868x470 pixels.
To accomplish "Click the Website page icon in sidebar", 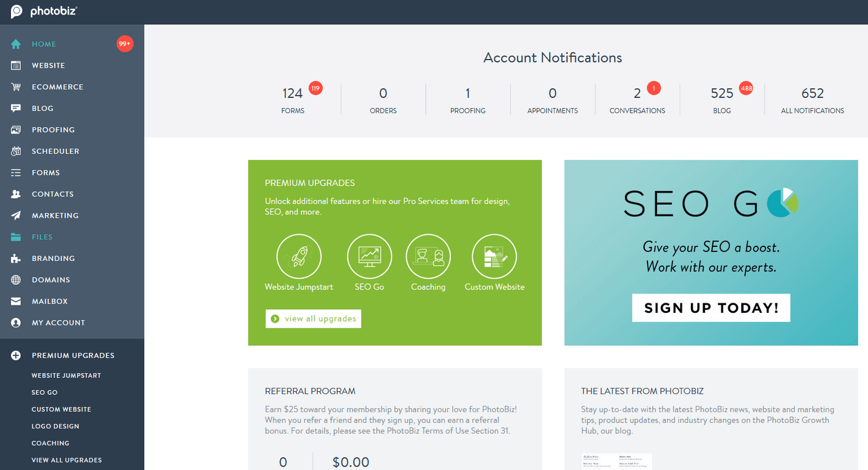I will [16, 65].
